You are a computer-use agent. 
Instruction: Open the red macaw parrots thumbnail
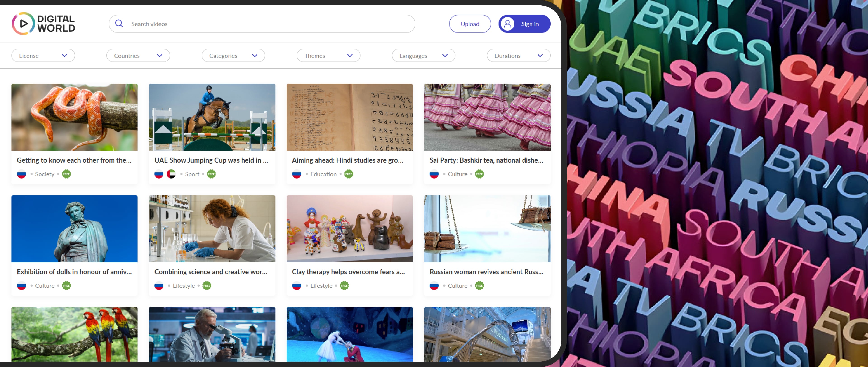point(74,334)
